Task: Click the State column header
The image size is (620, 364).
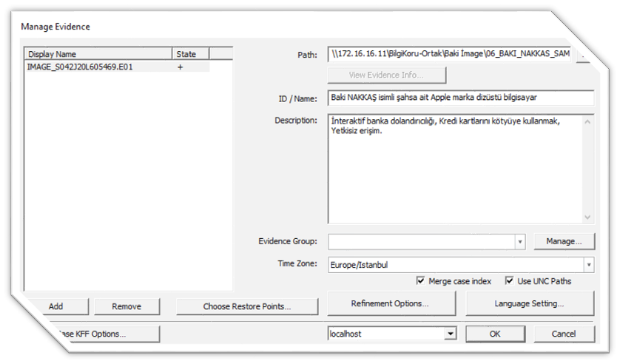Action: click(x=190, y=54)
